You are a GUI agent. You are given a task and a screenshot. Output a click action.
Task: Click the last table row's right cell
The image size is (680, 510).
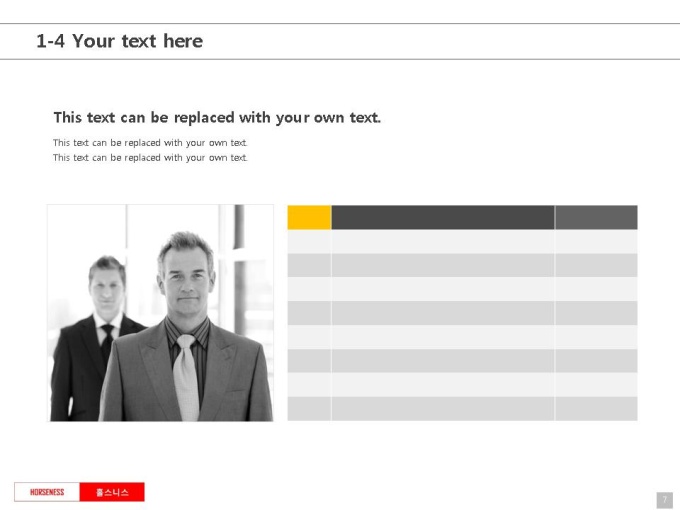coord(596,409)
